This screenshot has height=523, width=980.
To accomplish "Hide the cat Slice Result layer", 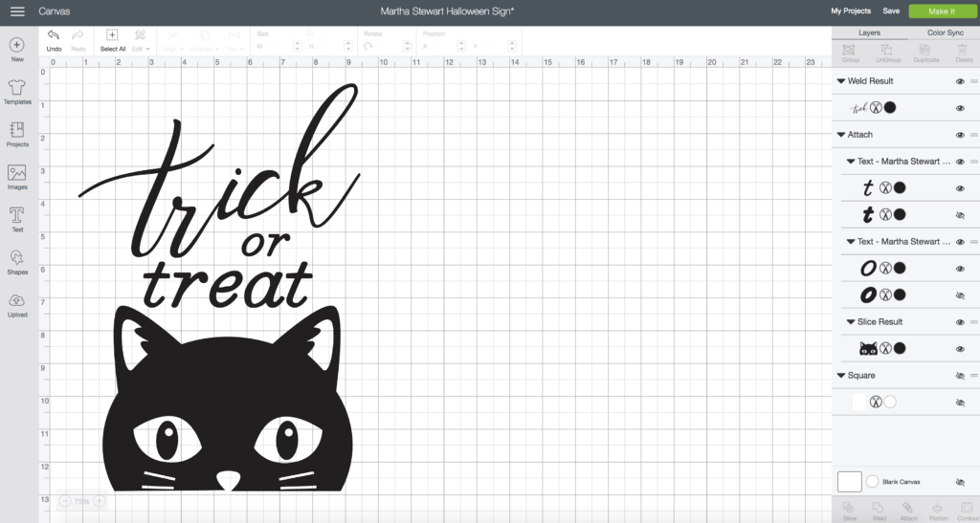I will coord(959,349).
